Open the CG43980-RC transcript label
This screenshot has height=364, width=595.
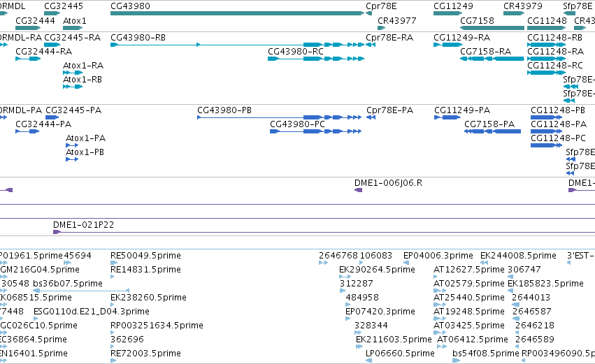(296, 51)
